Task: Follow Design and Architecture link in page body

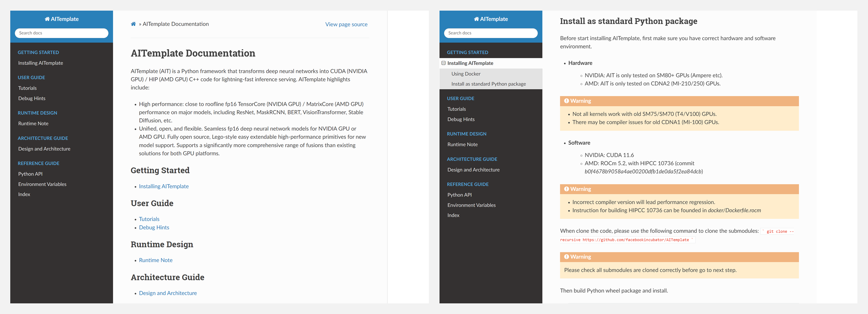Action: coord(168,293)
